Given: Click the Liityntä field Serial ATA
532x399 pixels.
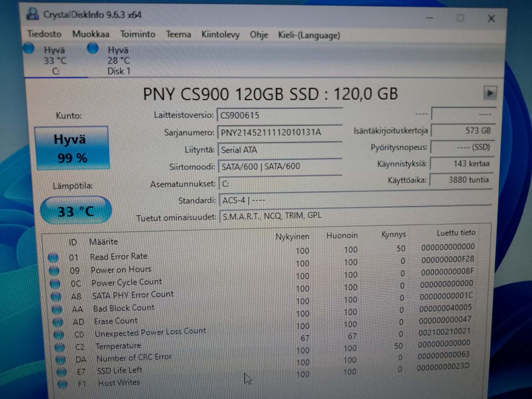Looking at the screenshot, I should point(280,149).
